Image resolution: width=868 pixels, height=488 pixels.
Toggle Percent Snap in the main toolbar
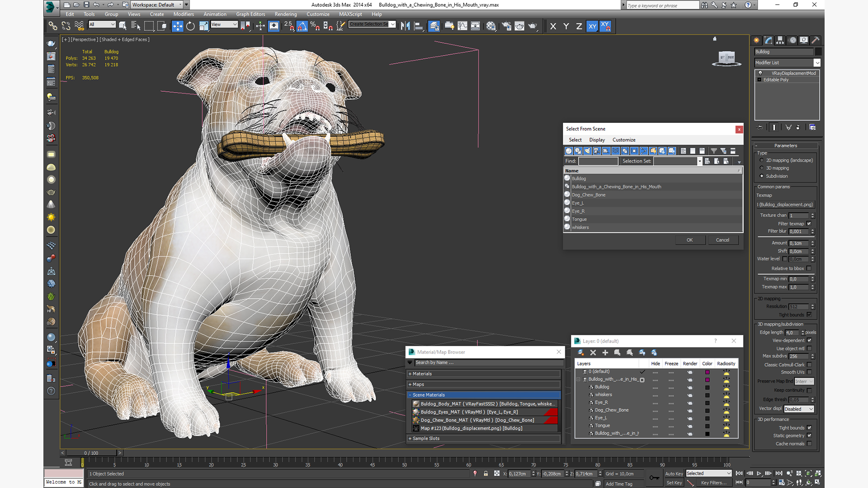(x=315, y=26)
